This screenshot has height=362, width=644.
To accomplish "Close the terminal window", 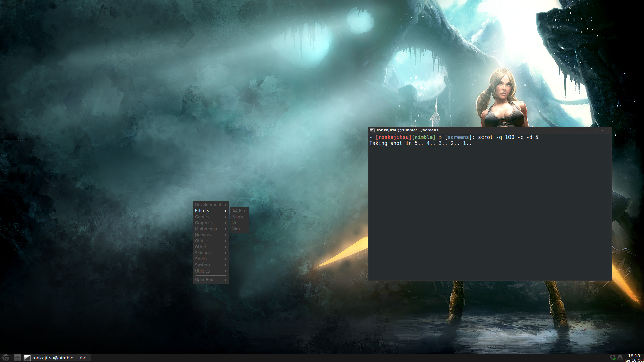I will pos(608,130).
